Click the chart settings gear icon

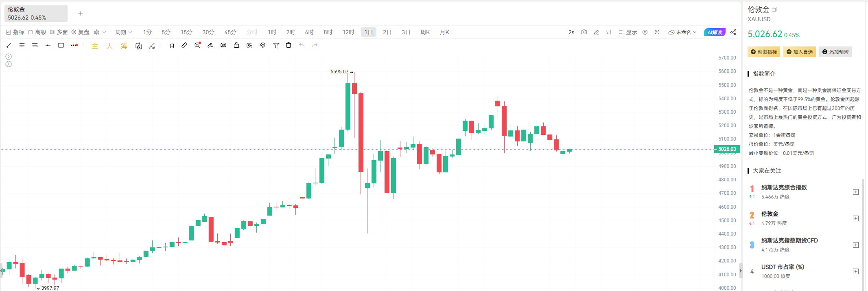[x=645, y=32]
